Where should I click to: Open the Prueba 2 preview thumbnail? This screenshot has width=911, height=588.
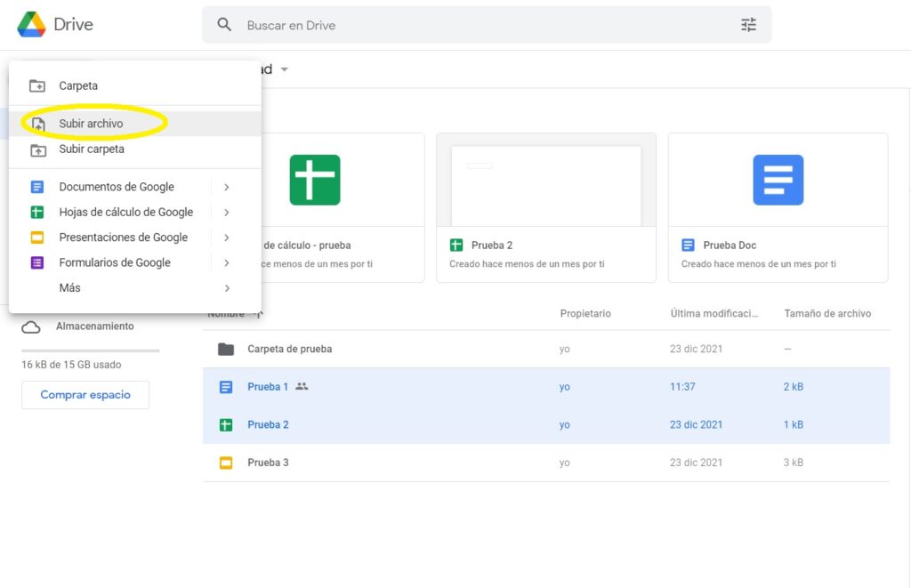coord(546,180)
